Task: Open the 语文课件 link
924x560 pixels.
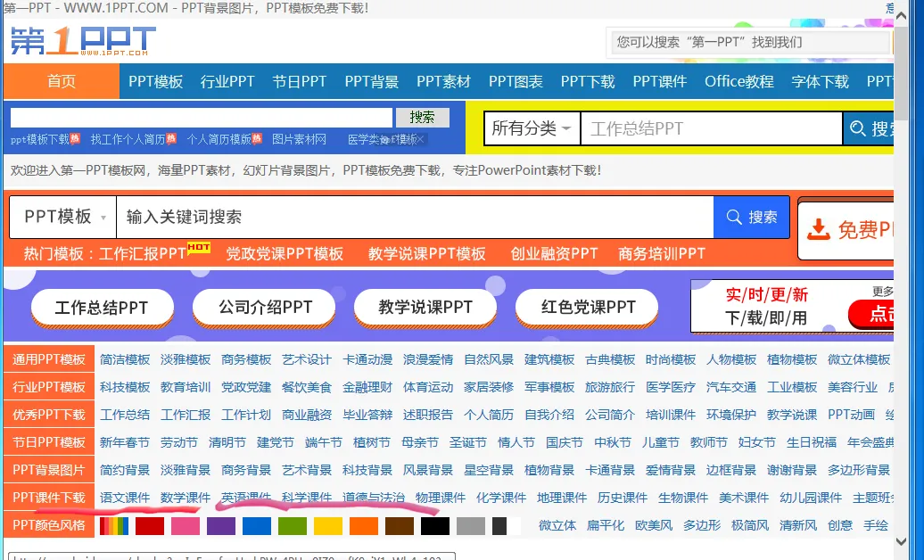Action: click(125, 498)
